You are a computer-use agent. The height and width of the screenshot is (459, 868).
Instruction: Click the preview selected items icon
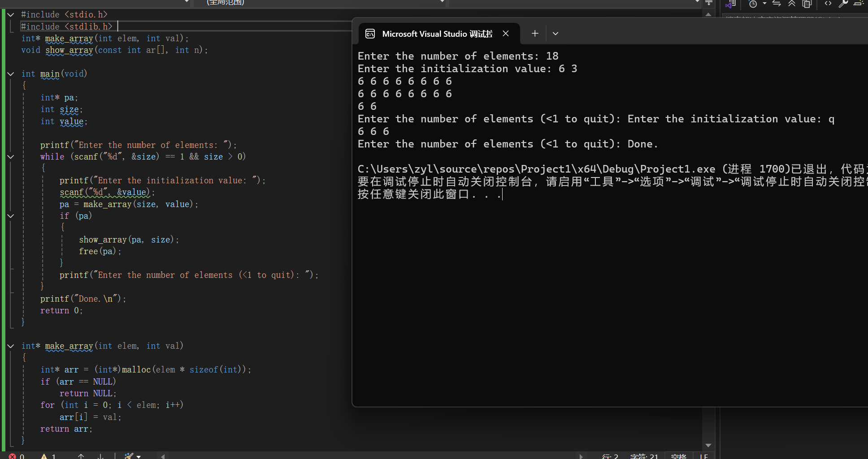(x=859, y=3)
